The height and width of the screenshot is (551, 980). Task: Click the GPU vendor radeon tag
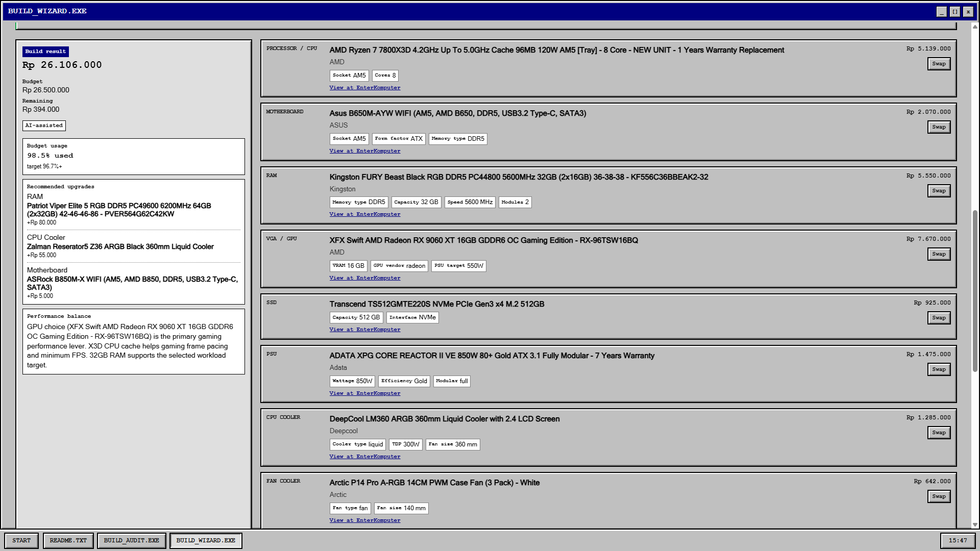click(399, 266)
